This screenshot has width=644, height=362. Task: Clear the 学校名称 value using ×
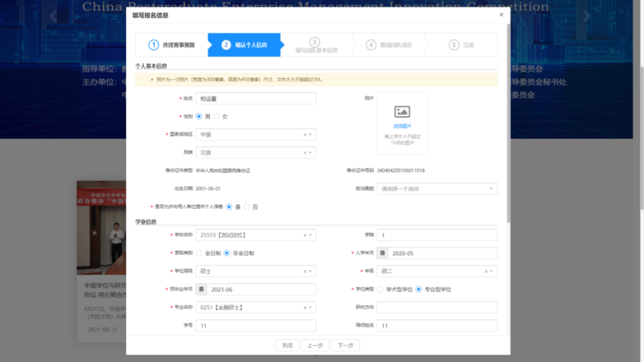(x=305, y=236)
